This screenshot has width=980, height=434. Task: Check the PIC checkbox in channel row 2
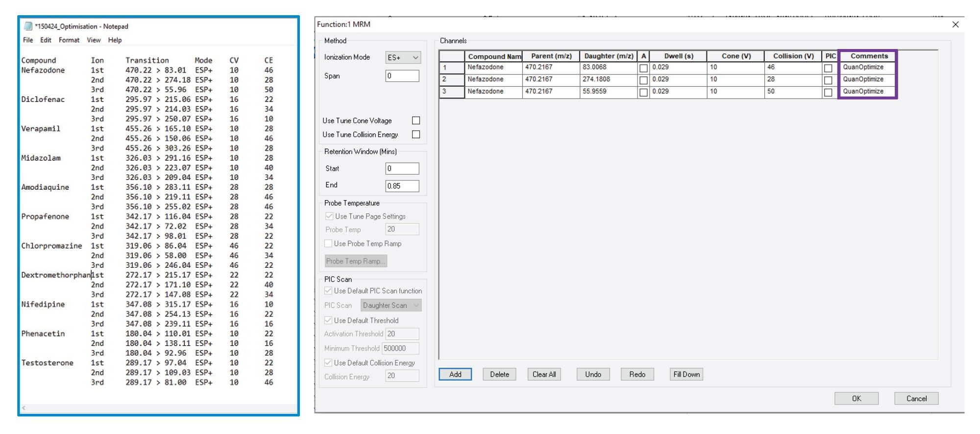(x=828, y=80)
